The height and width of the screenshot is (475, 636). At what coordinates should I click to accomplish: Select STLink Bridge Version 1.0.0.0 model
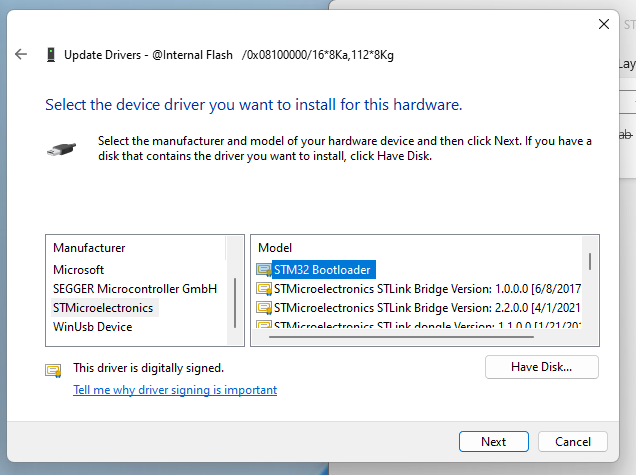[428, 289]
